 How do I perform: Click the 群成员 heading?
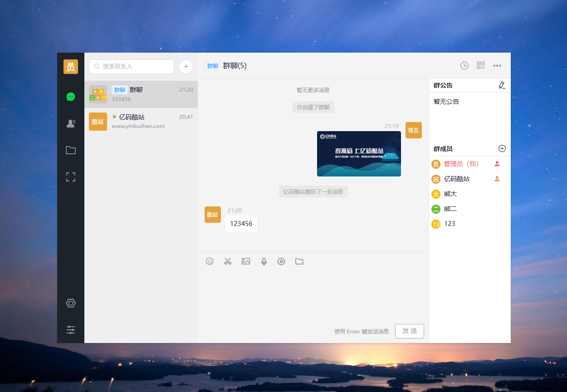pyautogui.click(x=443, y=149)
